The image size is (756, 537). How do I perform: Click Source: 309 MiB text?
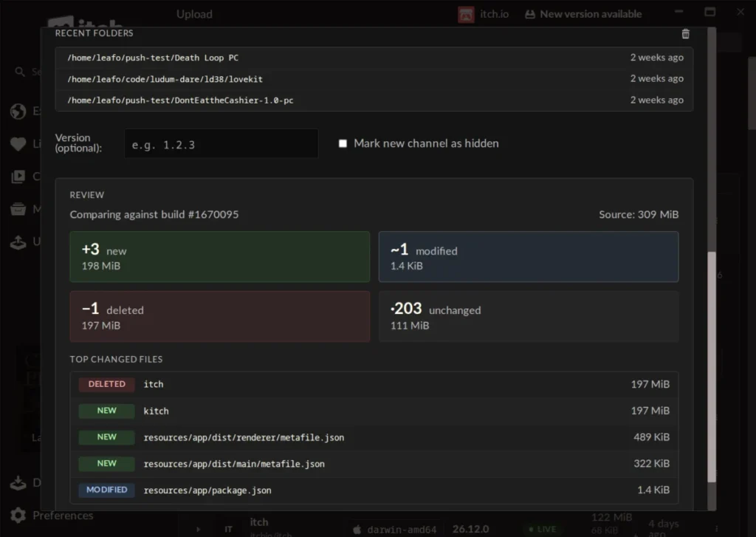(639, 214)
